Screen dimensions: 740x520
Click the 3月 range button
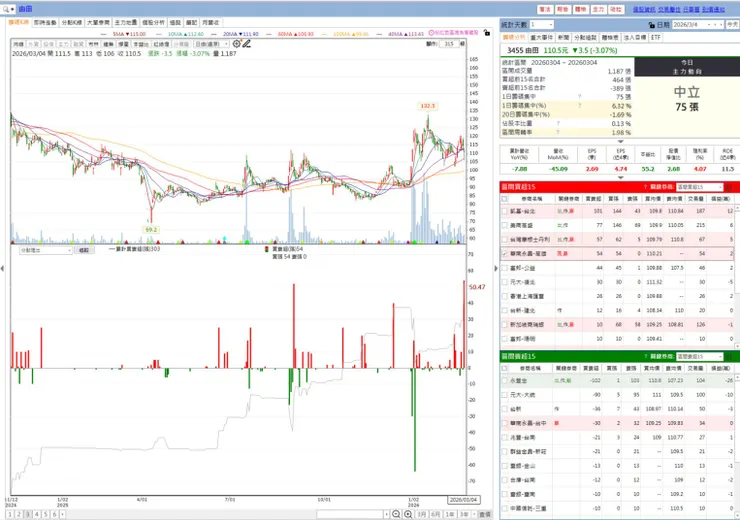click(421, 514)
